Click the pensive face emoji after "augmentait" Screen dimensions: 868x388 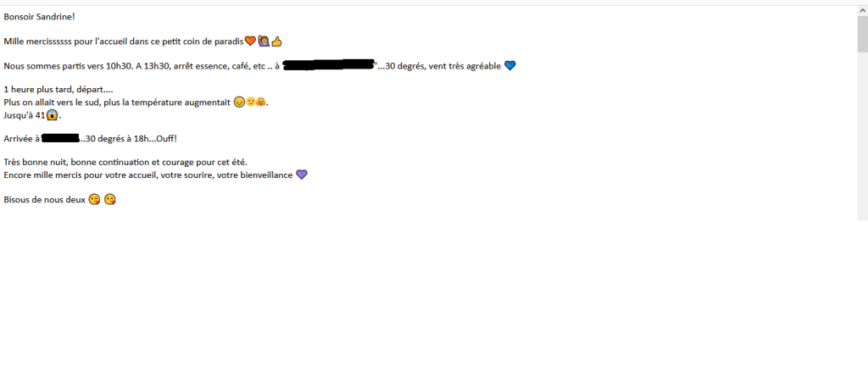pos(238,103)
